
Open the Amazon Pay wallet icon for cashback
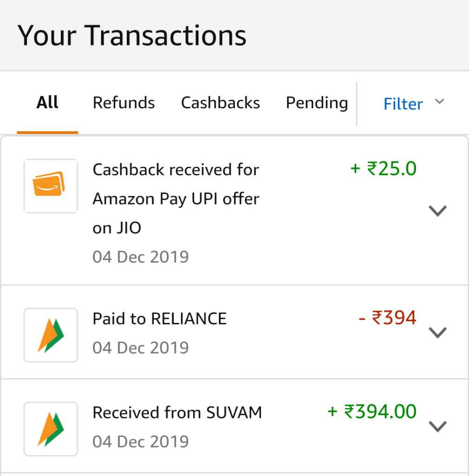pyautogui.click(x=51, y=186)
